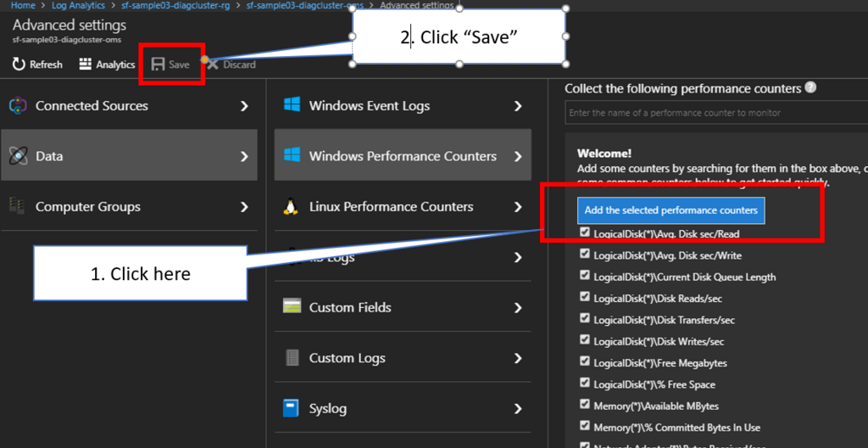Viewport: 868px width, 448px height.
Task: Select the Data menu item
Action: point(129,155)
